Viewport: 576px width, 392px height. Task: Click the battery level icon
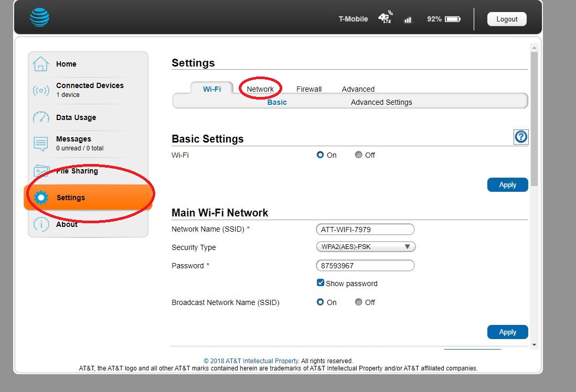pos(453,19)
